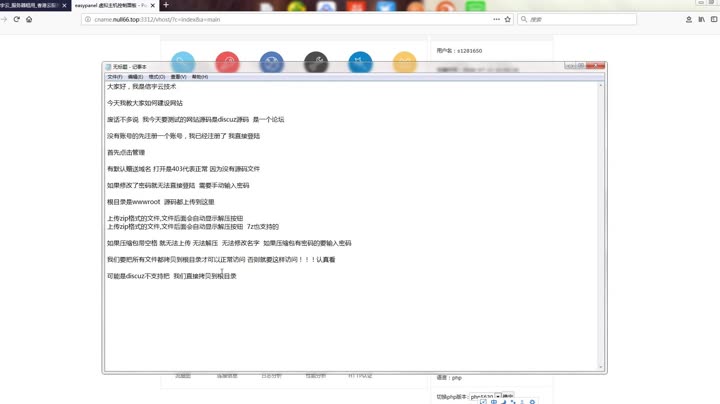Click the button beside the php version dropdown
720x404 pixels.
coord(508,396)
